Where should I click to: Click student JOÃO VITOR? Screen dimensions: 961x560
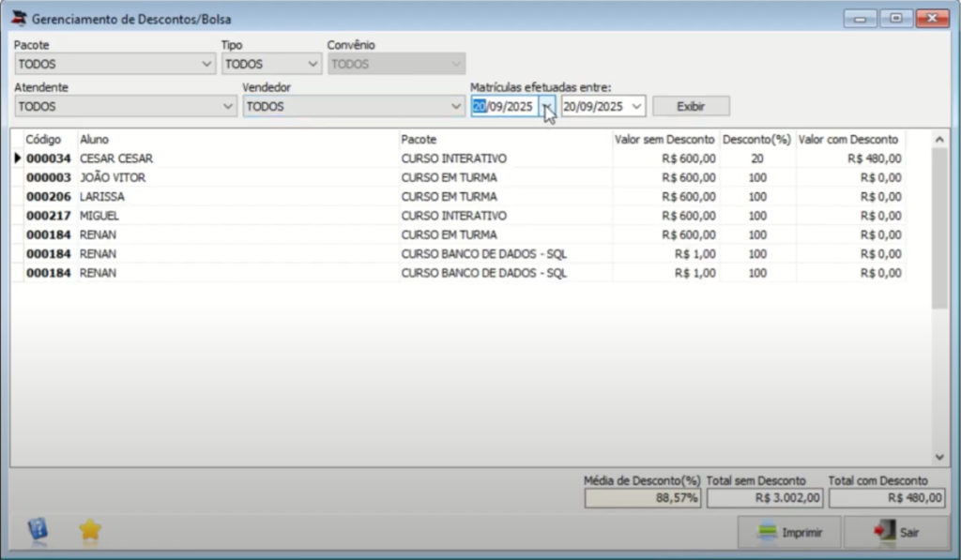point(113,177)
